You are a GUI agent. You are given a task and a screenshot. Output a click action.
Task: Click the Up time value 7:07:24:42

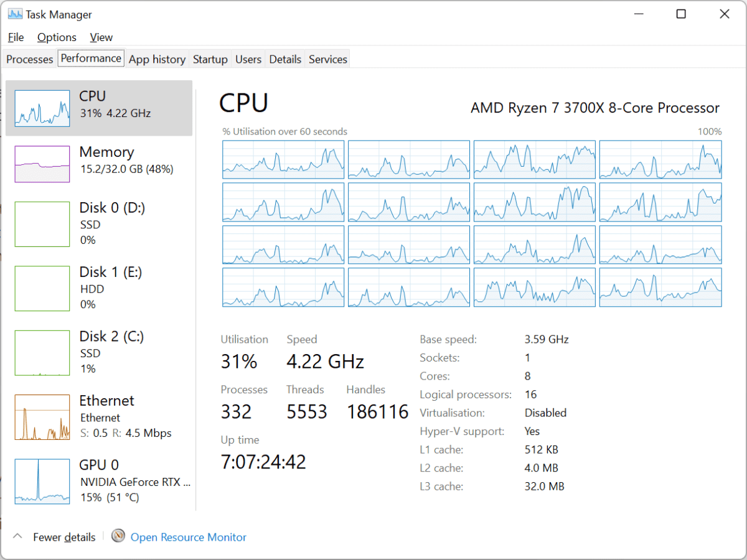tap(264, 462)
